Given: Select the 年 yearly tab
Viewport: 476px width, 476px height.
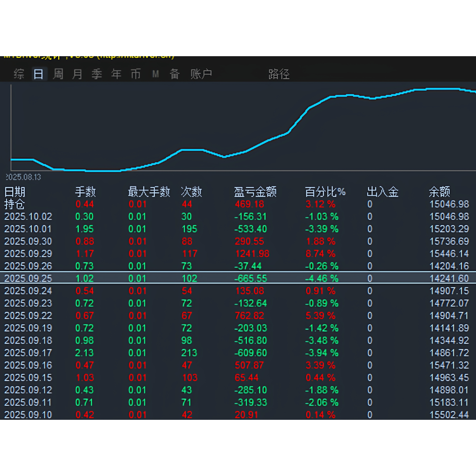Looking at the screenshot, I should tap(116, 74).
